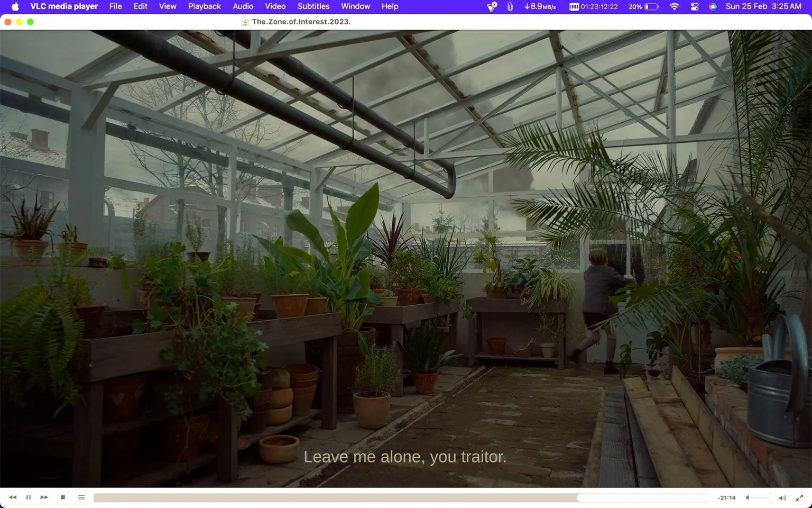This screenshot has width=812, height=508.
Task: Open the VLC media player app menu
Action: [x=64, y=6]
